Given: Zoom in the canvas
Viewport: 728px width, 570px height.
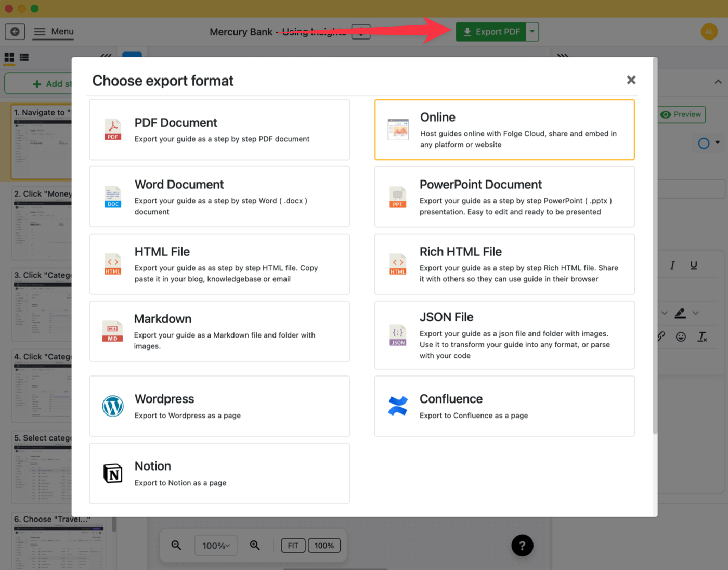Looking at the screenshot, I should 255,545.
